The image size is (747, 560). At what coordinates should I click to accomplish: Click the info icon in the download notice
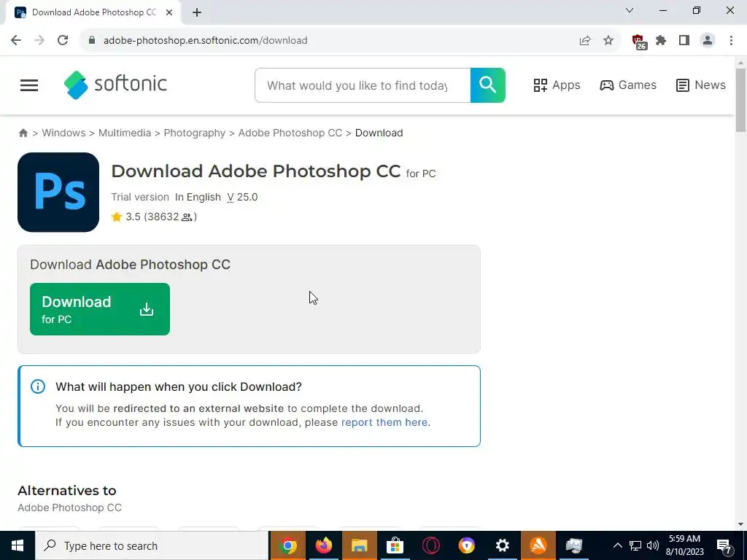coord(38,386)
